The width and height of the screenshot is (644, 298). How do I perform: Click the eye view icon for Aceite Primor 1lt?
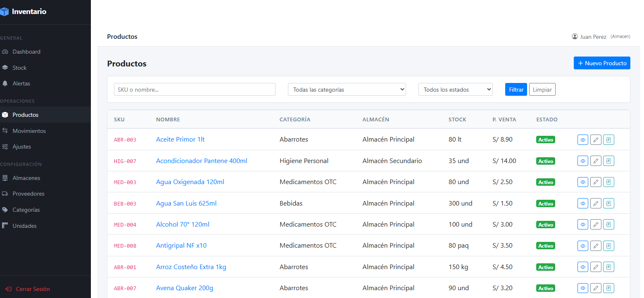[582, 140]
